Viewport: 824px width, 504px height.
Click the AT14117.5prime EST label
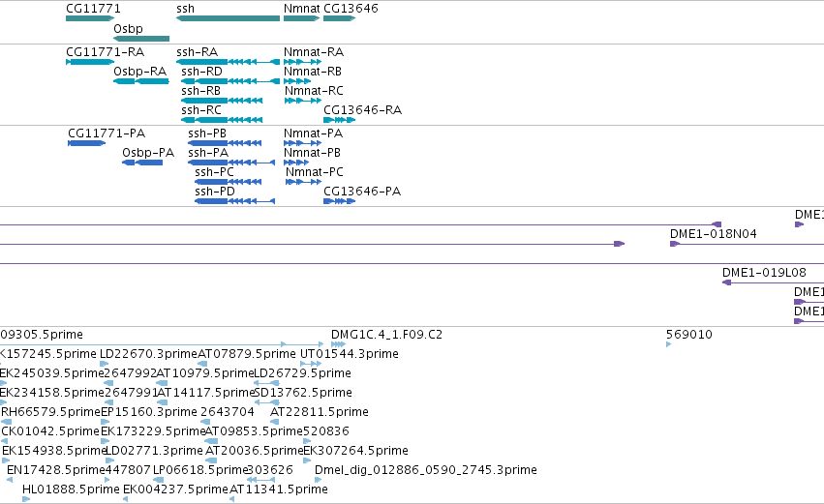tap(205, 393)
